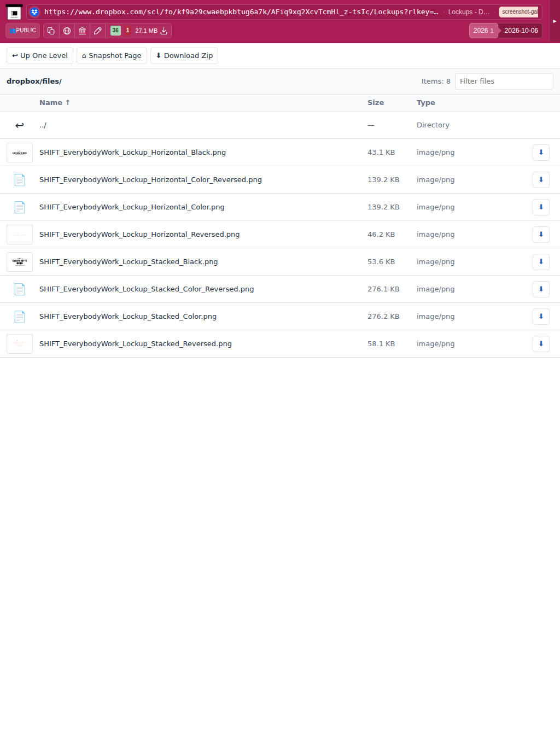Open SHIFT_EverybodyWork_Lockup_Horizontal_Color_Reversed.png
560x747 pixels.
pyautogui.click(x=150, y=180)
